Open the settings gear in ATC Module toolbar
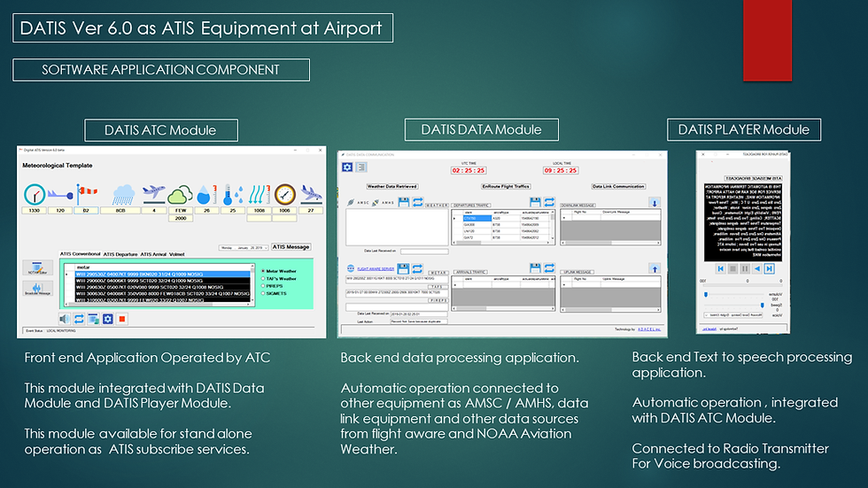 (108, 319)
